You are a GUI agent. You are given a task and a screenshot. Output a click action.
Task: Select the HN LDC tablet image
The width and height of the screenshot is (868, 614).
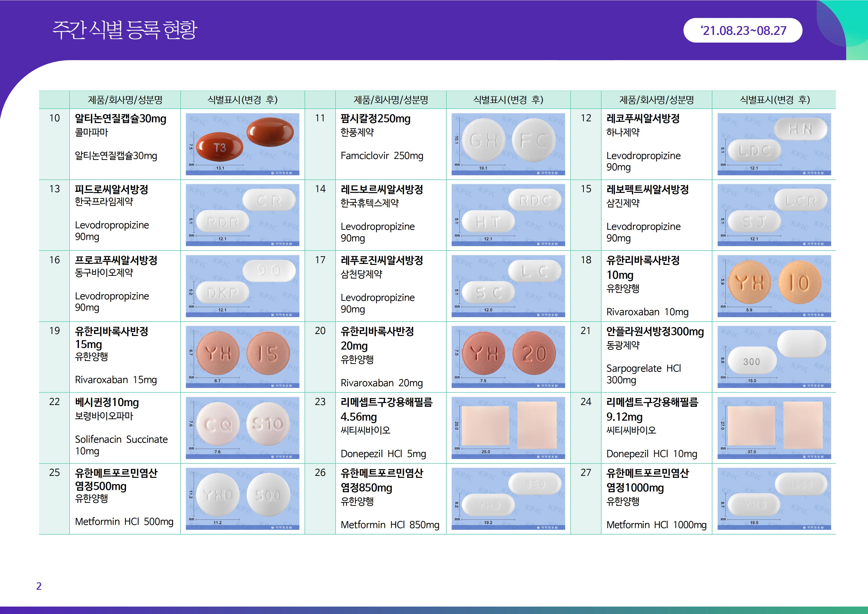pos(774,144)
